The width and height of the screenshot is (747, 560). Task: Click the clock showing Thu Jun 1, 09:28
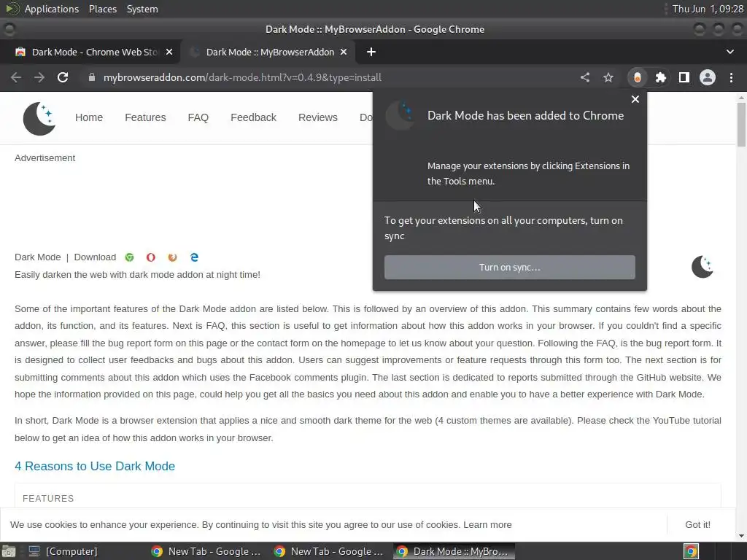point(708,9)
